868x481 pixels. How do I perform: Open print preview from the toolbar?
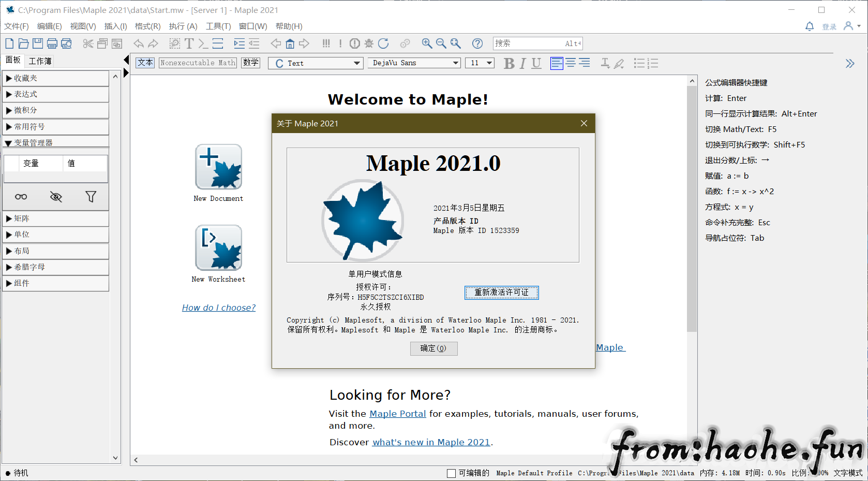coord(66,43)
